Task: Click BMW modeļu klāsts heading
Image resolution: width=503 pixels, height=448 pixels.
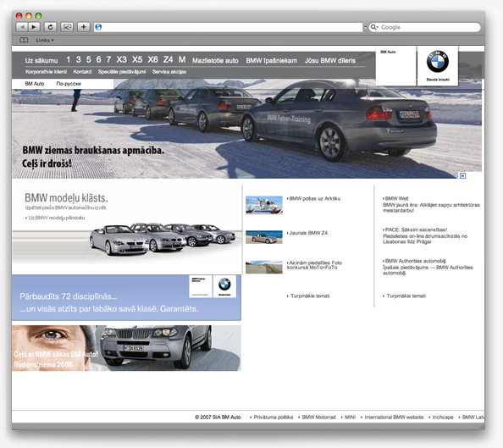Action: [66, 197]
